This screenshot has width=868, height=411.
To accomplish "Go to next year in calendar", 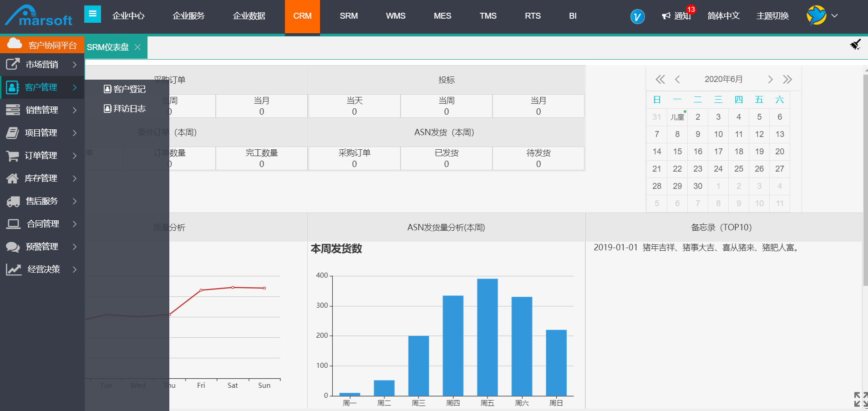I will pos(787,80).
